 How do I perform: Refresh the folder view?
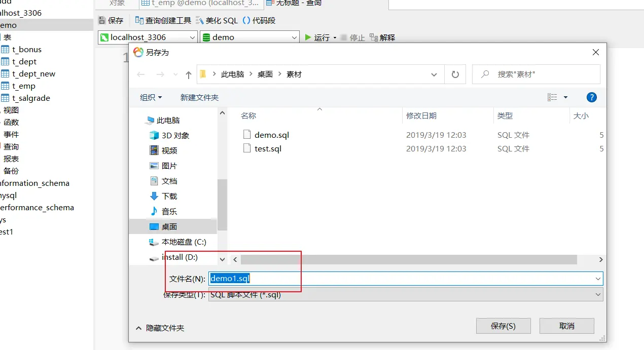point(455,74)
